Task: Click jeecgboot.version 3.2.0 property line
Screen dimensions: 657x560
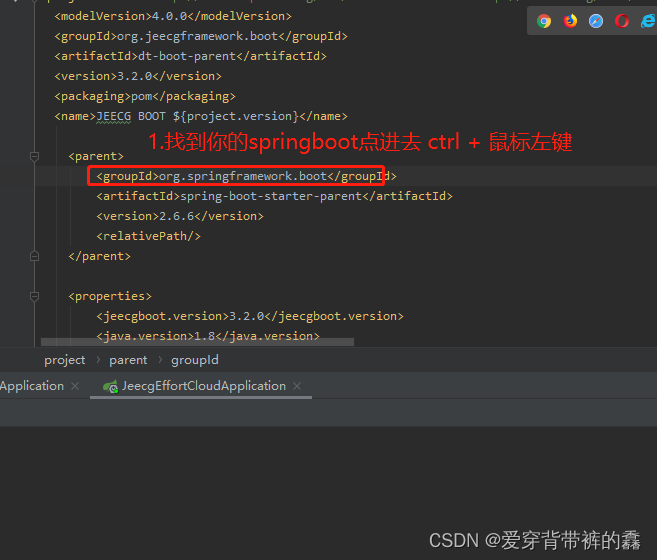Action: coord(250,316)
